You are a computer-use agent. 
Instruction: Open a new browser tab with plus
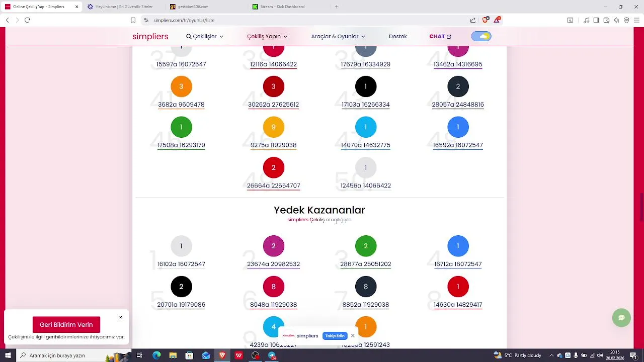coord(337,7)
